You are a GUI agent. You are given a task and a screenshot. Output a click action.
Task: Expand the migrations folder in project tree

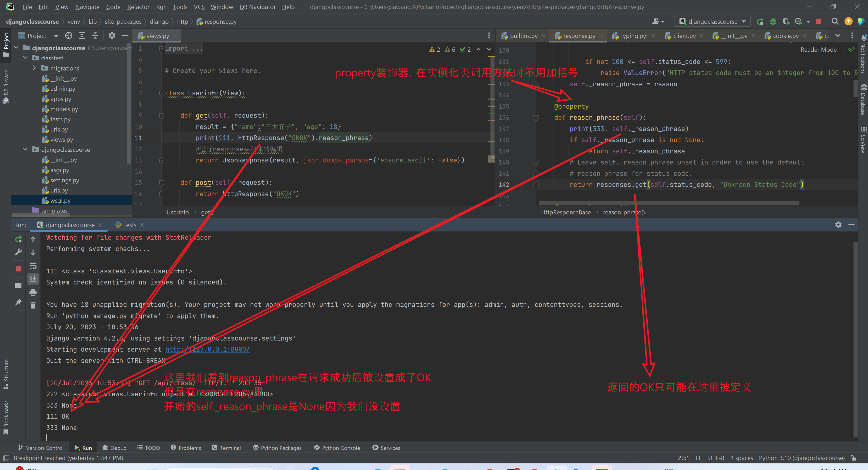(34, 68)
